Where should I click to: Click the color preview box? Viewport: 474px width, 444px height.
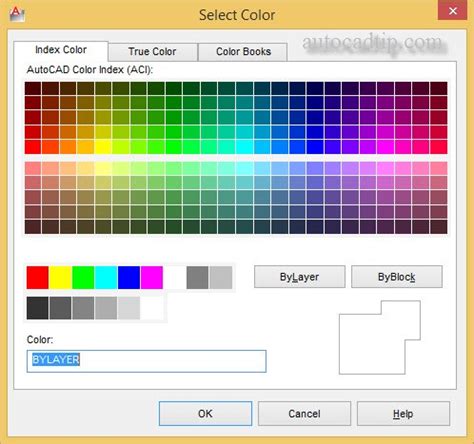coord(380,337)
